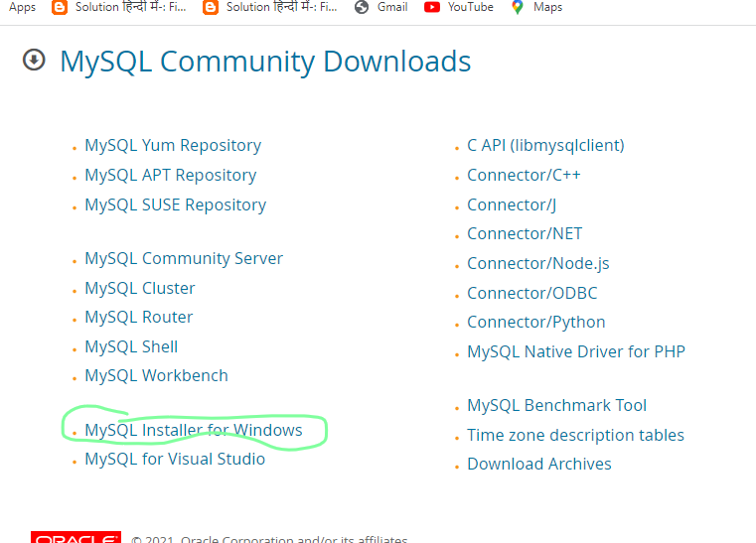Open the Connector/NET link

(x=525, y=233)
